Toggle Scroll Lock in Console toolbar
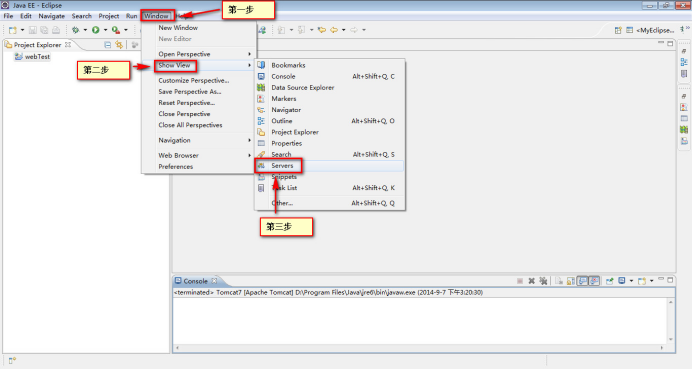This screenshot has width=692, height=369. tap(571, 281)
